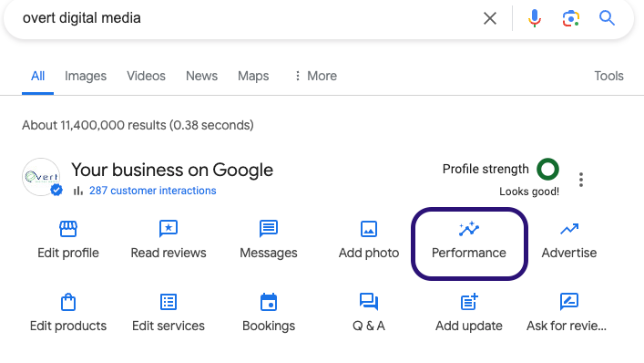Open the 287 customer interactions link
The image size is (644, 363).
tap(152, 191)
